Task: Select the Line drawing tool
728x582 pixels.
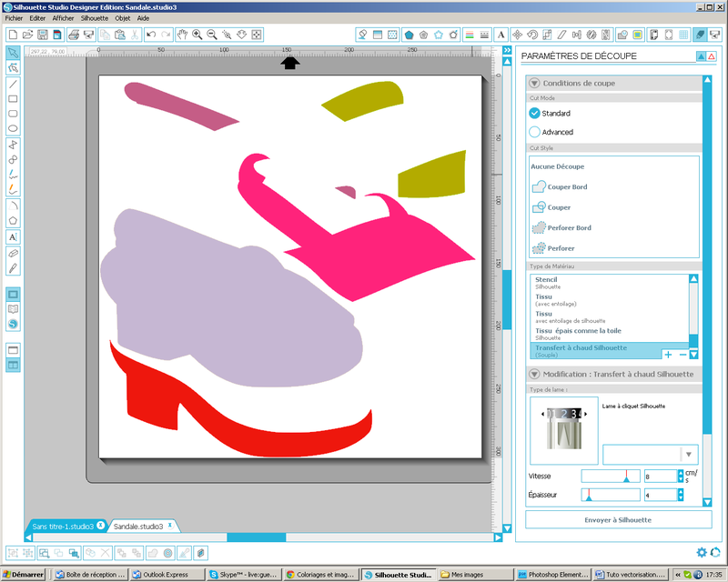Action: [x=13, y=83]
